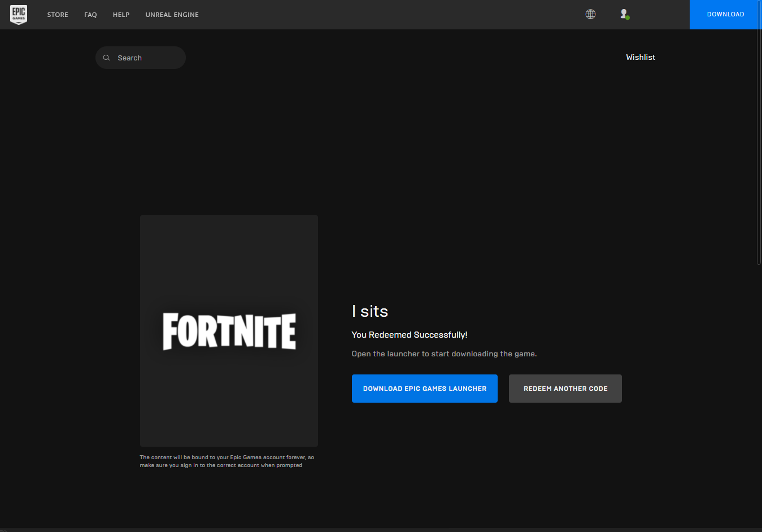
Task: Open the Unreal Engine link
Action: [172, 15]
